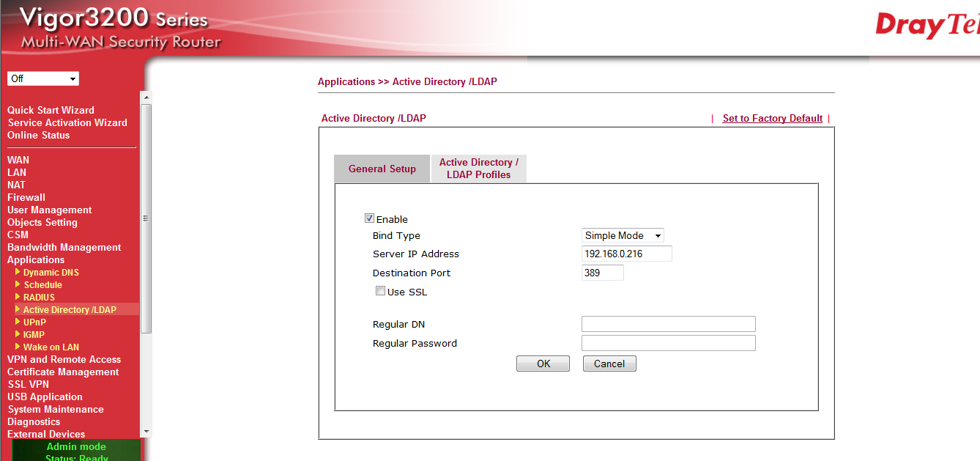This screenshot has width=980, height=461.
Task: Click arrow icon beside Wake on LAN
Action: [x=18, y=347]
